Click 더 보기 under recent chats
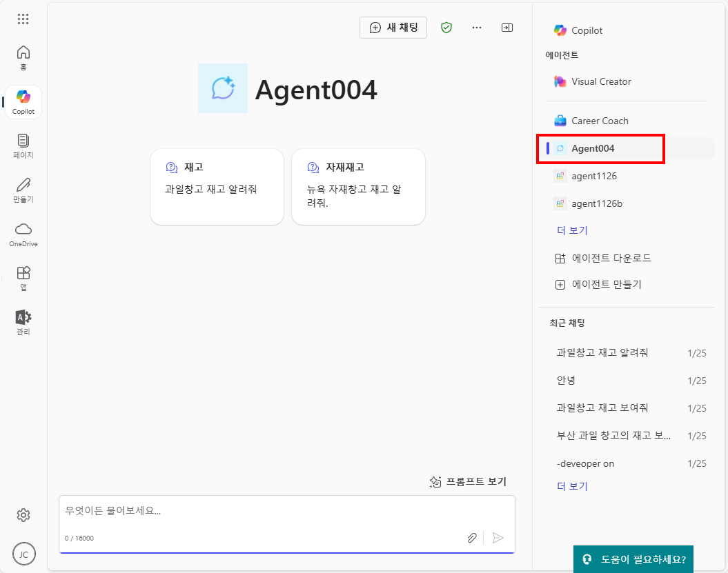This screenshot has width=728, height=573. click(x=572, y=486)
